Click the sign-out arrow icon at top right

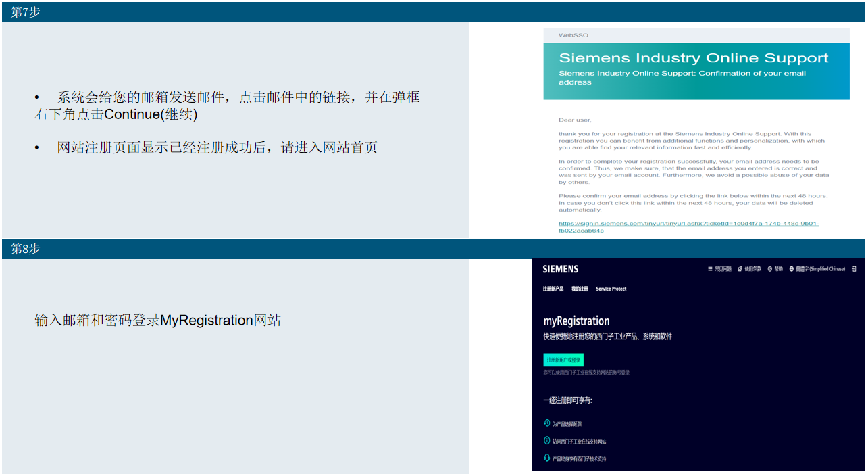pyautogui.click(x=853, y=269)
